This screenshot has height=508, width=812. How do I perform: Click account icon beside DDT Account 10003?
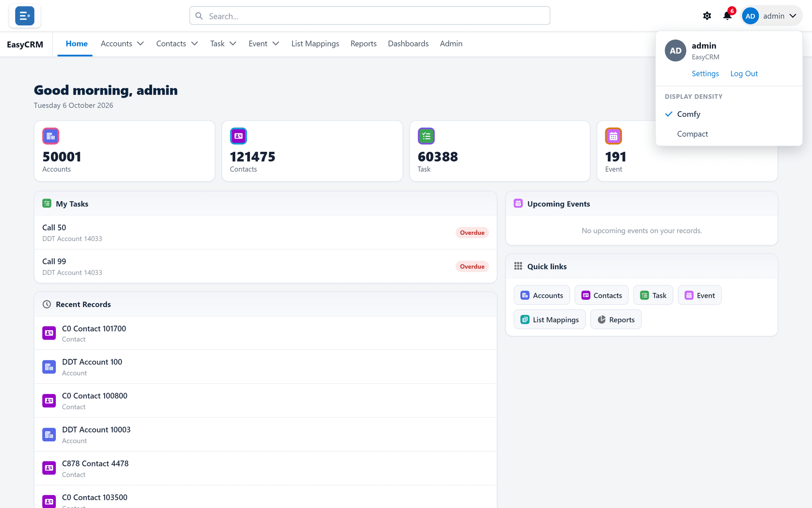click(x=49, y=435)
